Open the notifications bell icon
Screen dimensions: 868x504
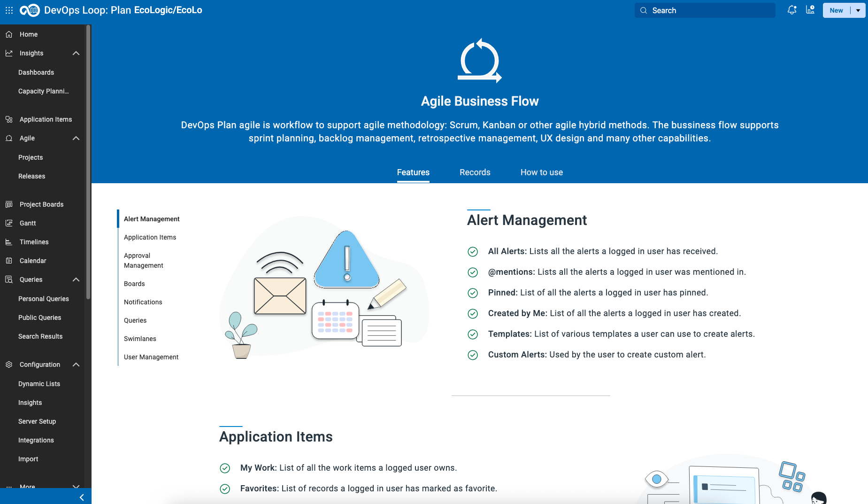(792, 10)
